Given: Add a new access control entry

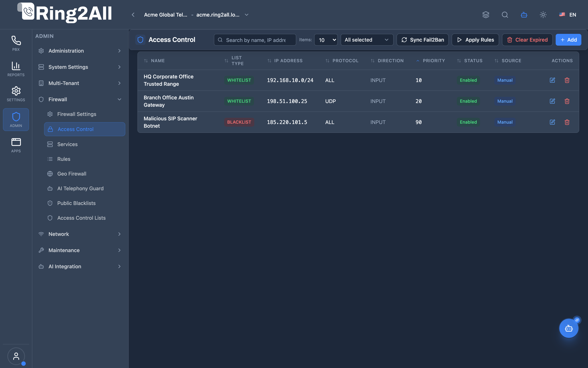Looking at the screenshot, I should tap(569, 40).
